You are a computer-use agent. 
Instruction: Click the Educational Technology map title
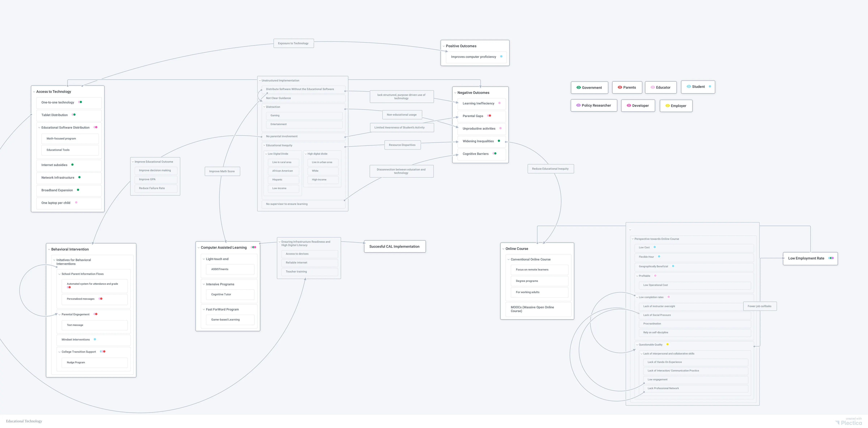pyautogui.click(x=24, y=421)
